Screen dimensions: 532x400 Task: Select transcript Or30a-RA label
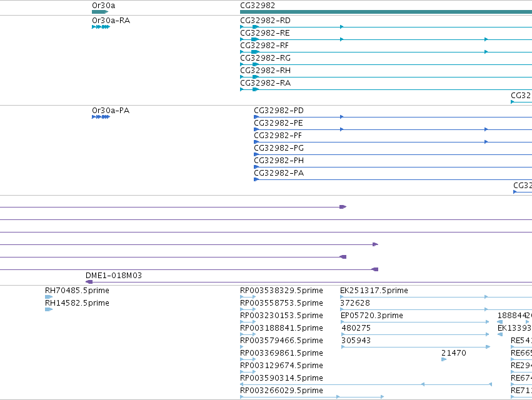111,21
